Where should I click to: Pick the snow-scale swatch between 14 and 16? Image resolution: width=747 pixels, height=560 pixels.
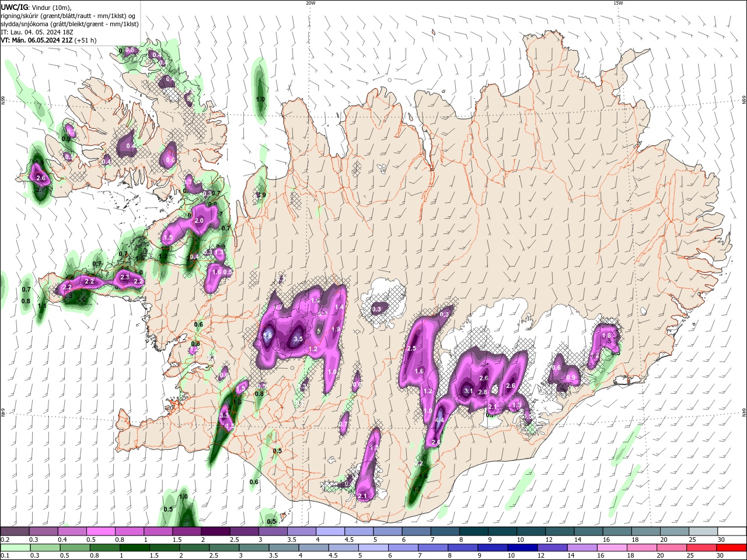click(589, 531)
